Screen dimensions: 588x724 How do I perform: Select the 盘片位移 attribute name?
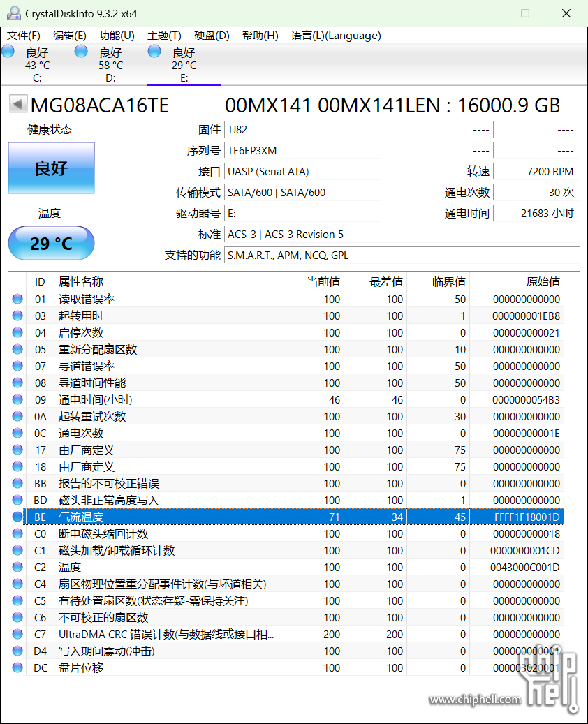(x=81, y=667)
